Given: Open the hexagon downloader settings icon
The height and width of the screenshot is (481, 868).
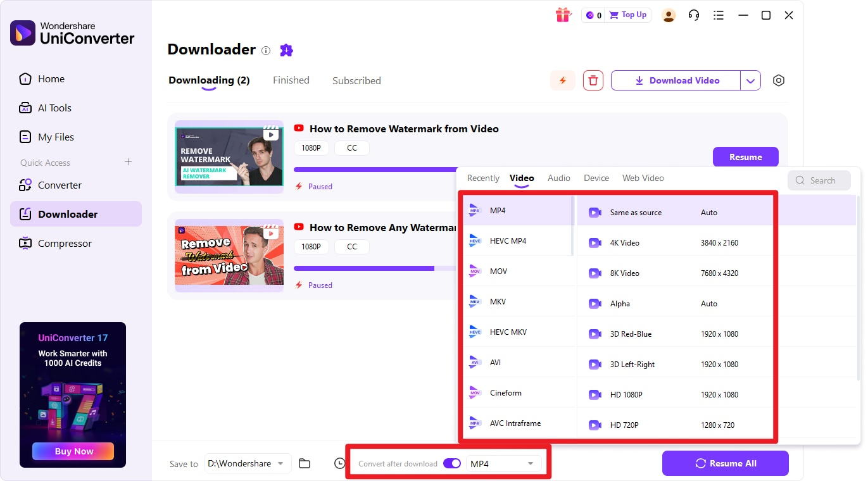Looking at the screenshot, I should coord(779,80).
